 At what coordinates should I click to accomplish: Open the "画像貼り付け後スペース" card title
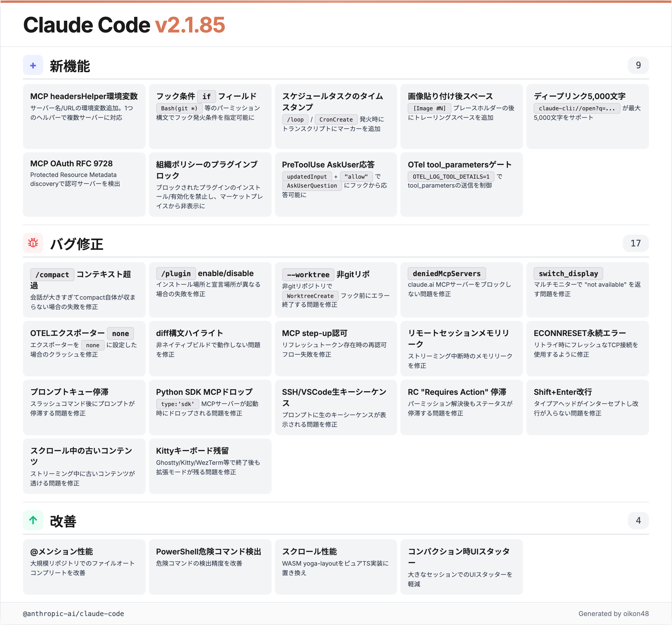pyautogui.click(x=450, y=96)
